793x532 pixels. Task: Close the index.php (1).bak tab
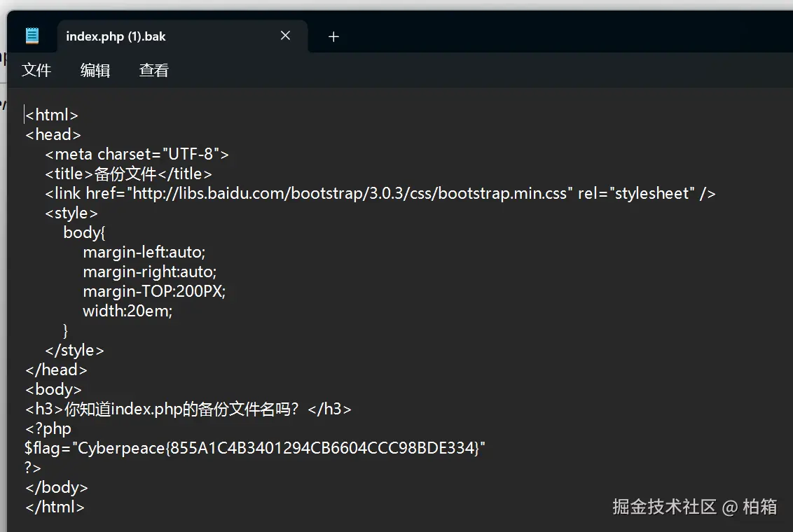tap(285, 36)
